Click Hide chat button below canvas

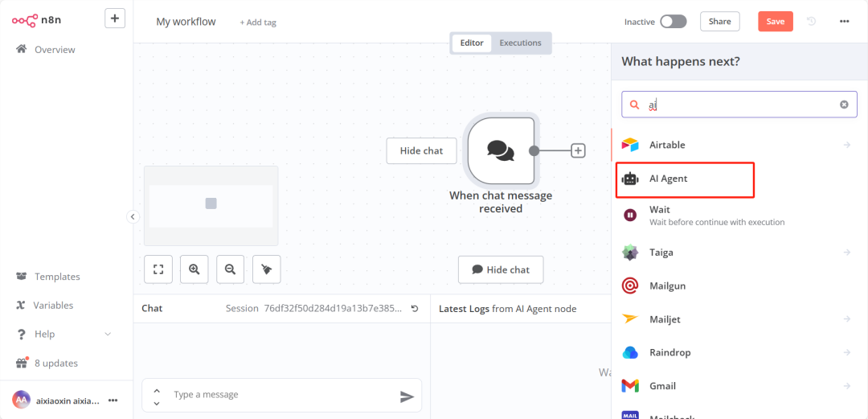501,270
